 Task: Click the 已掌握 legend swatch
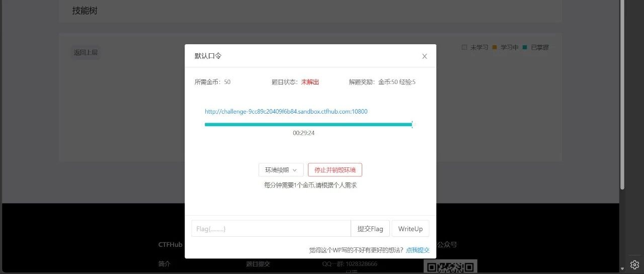[x=525, y=47]
